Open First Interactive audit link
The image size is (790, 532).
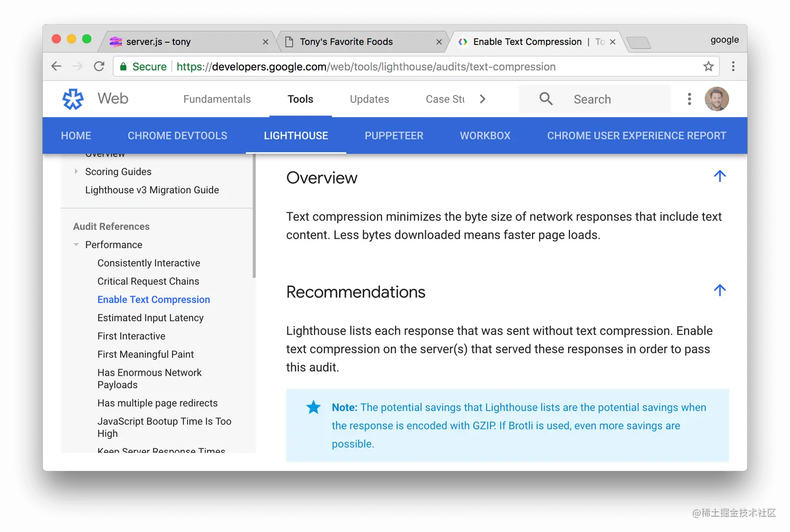click(131, 337)
